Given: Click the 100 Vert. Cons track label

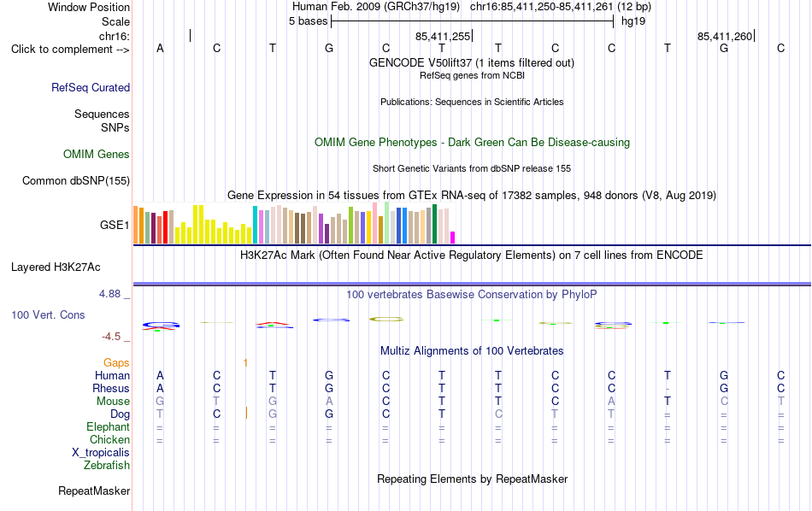Looking at the screenshot, I should (x=48, y=314).
